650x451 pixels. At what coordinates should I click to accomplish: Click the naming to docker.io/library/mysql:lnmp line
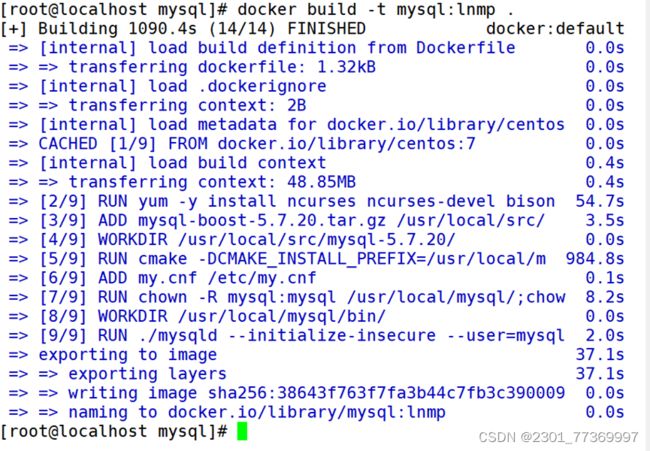(x=317, y=412)
